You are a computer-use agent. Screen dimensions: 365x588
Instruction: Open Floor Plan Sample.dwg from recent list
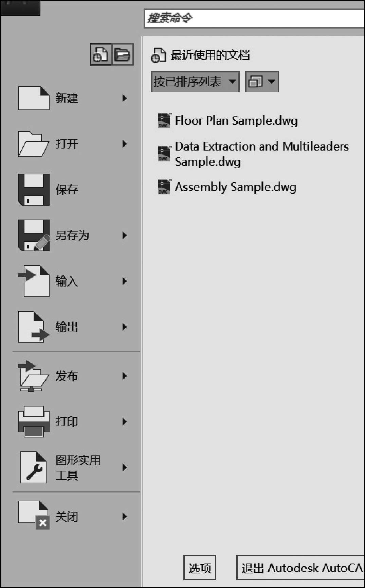coord(236,121)
